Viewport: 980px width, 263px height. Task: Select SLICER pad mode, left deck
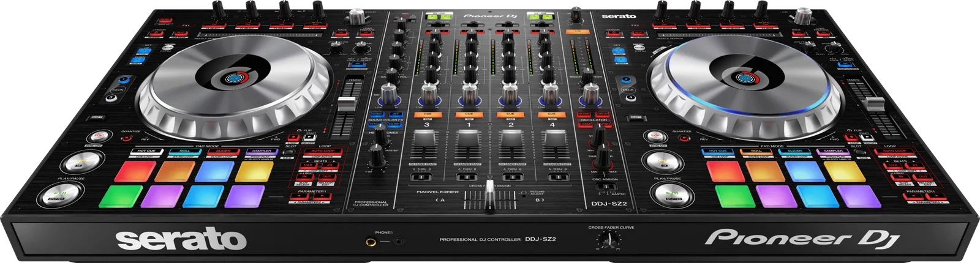click(x=224, y=151)
